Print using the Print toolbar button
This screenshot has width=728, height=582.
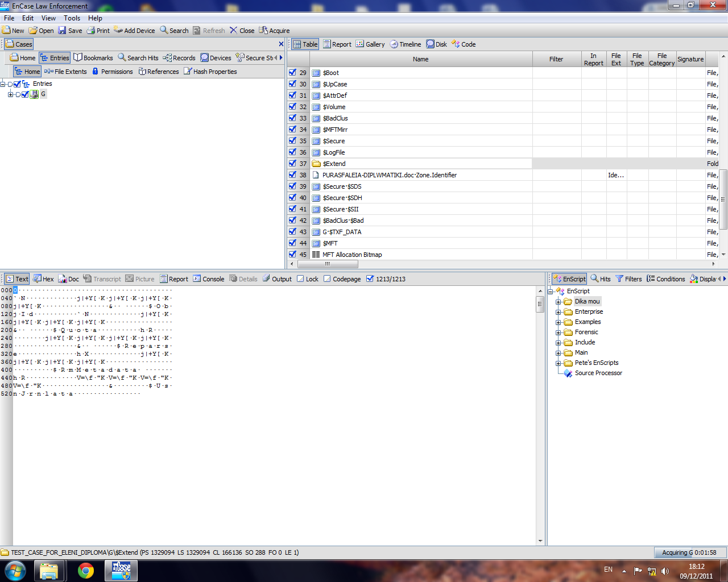[x=98, y=31]
